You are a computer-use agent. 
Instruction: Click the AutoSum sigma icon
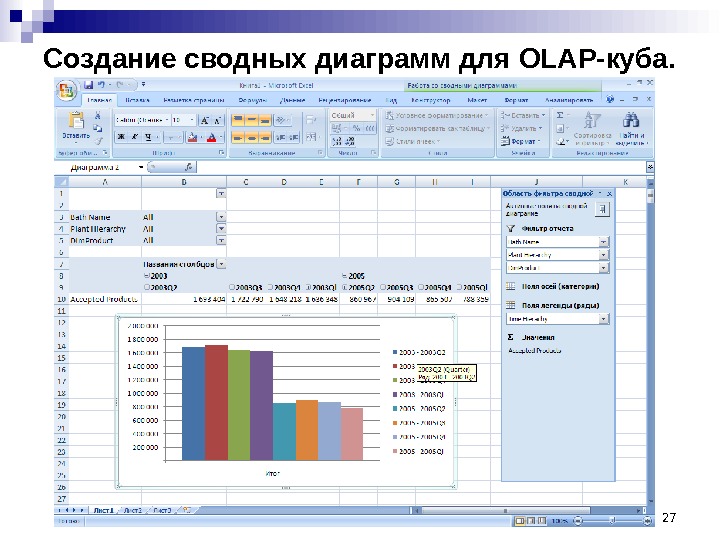(560, 115)
